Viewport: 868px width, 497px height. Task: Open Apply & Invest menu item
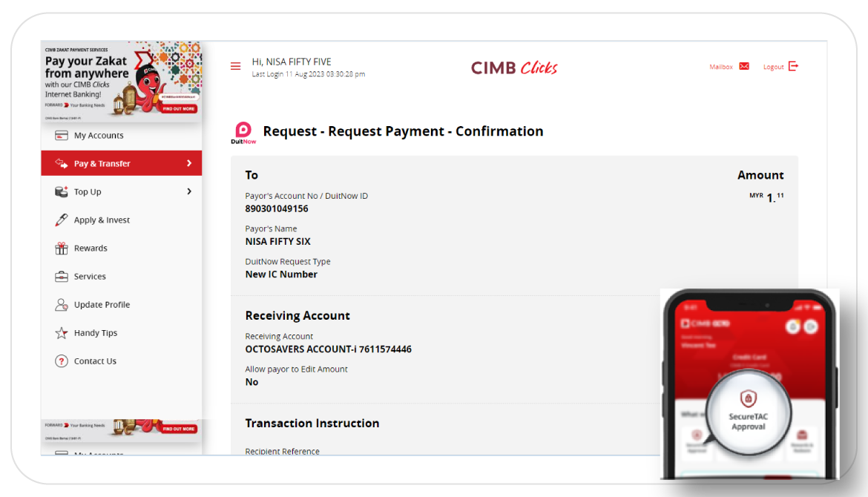coord(102,220)
